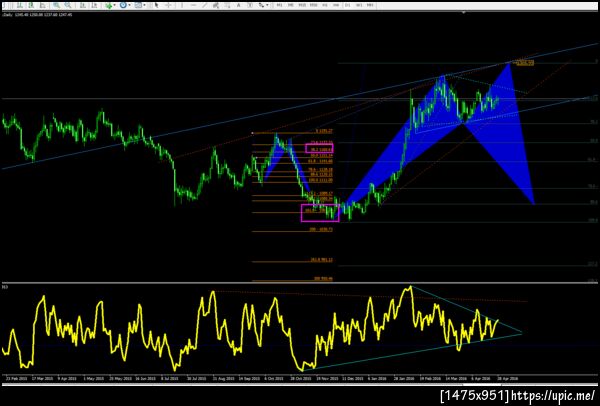The image size is (600, 406).
Task: Open the periods clock button
Action: [123, 5]
